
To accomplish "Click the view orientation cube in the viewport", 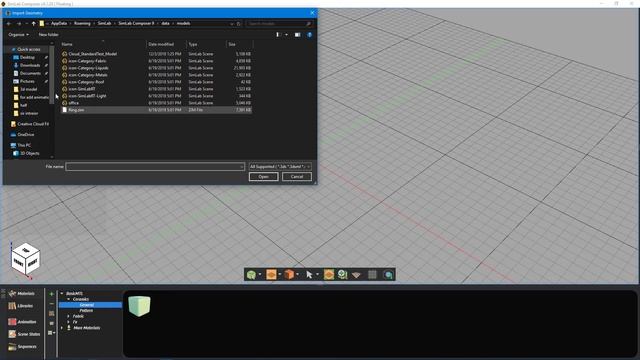I will (26, 259).
